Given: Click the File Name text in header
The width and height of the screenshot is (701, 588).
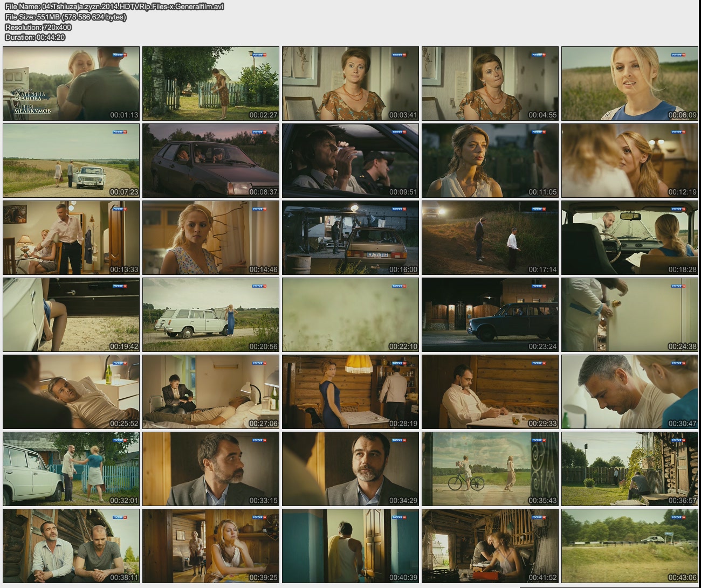Looking at the screenshot, I should (x=114, y=6).
